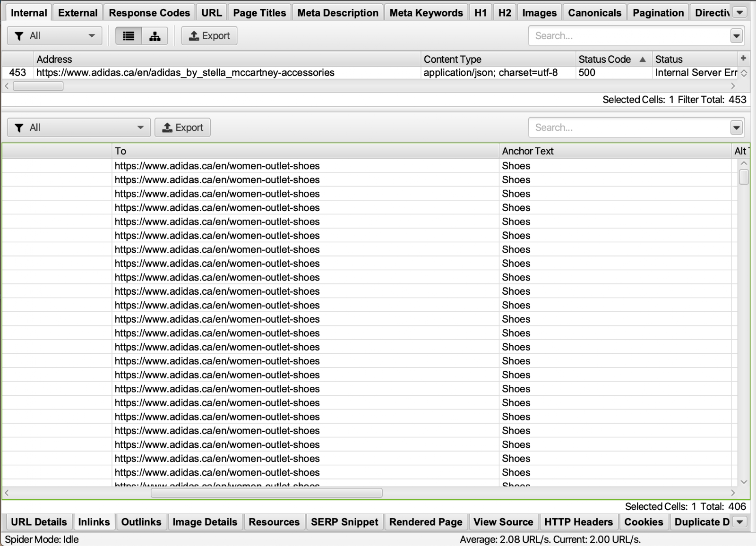
Task: Open Rendered Page bottom tab
Action: point(426,522)
